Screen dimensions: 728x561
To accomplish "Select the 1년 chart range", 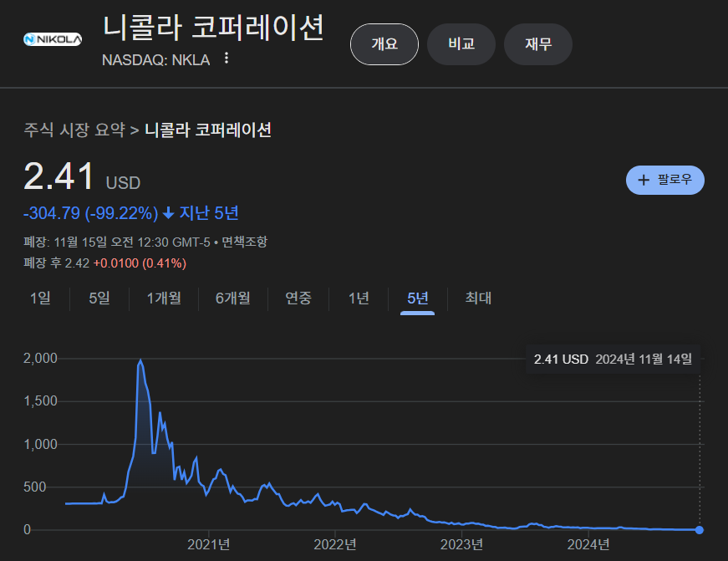I will [359, 298].
